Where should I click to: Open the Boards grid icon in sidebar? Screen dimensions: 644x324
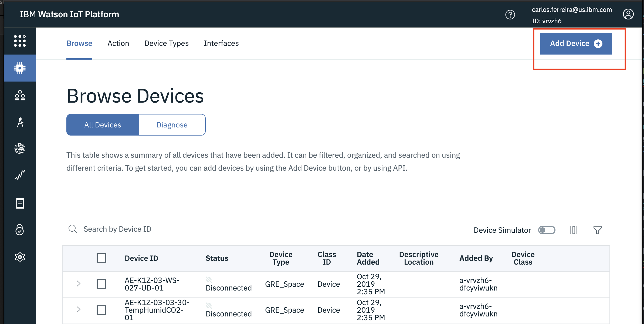point(20,41)
